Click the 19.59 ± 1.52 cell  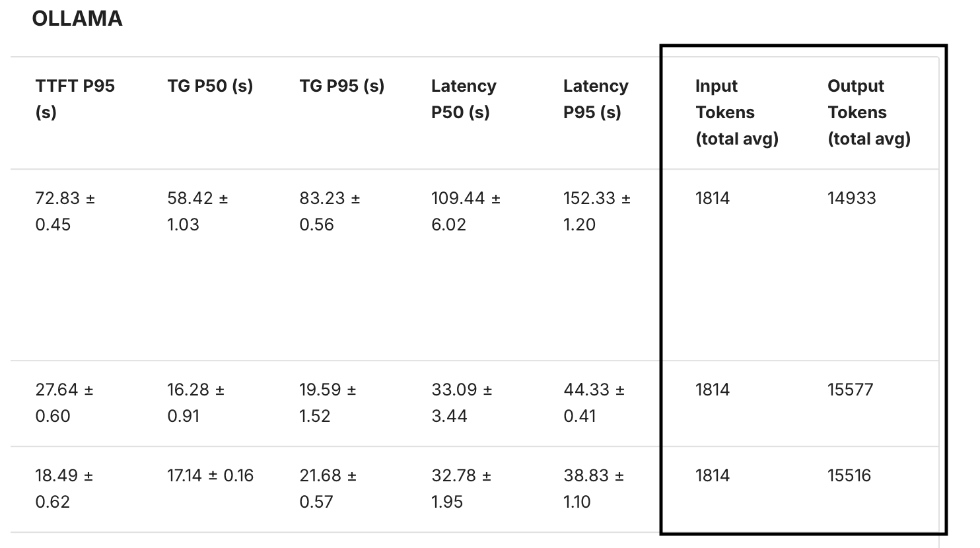[x=327, y=403]
